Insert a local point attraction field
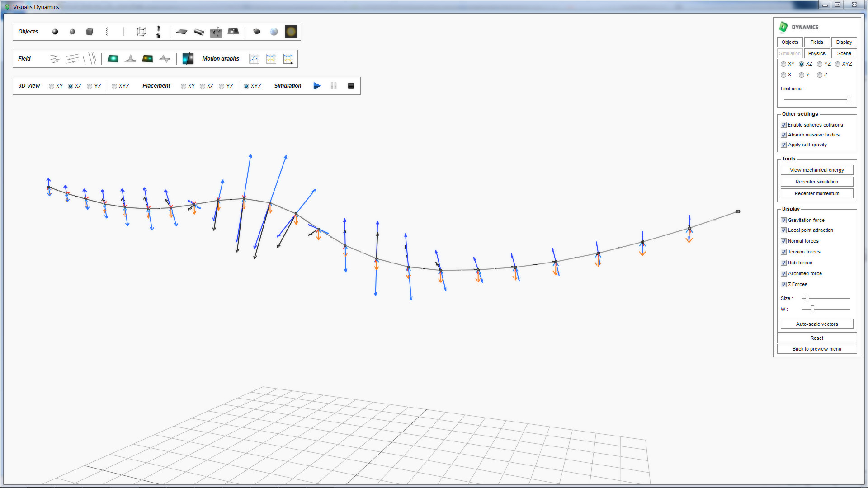This screenshot has width=868, height=488. point(187,58)
